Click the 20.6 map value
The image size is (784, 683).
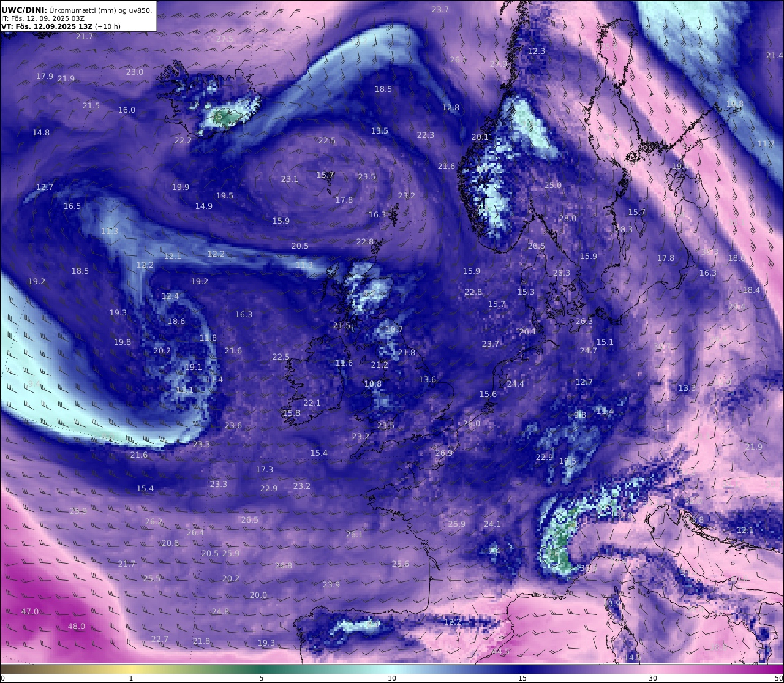click(170, 543)
